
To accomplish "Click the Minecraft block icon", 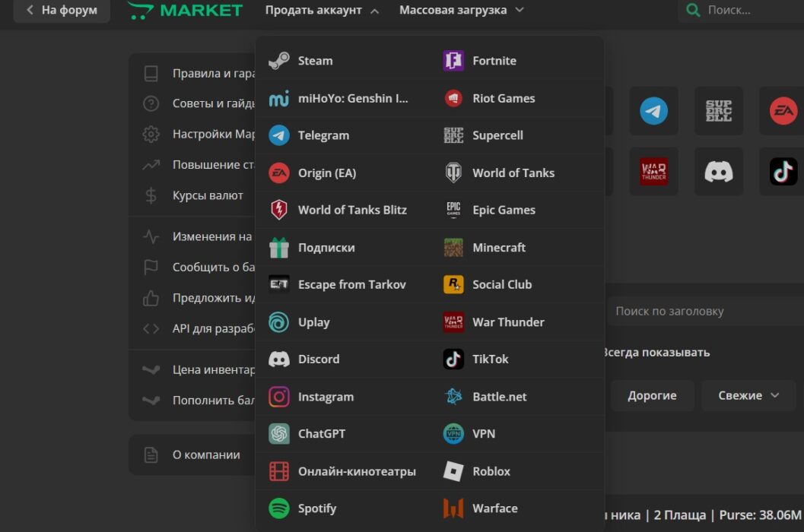I will (x=453, y=248).
